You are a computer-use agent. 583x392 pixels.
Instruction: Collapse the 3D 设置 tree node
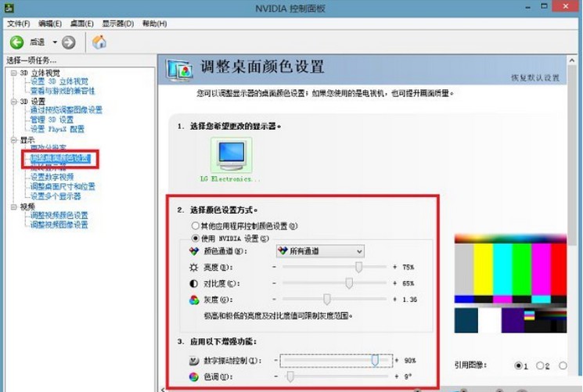point(13,102)
